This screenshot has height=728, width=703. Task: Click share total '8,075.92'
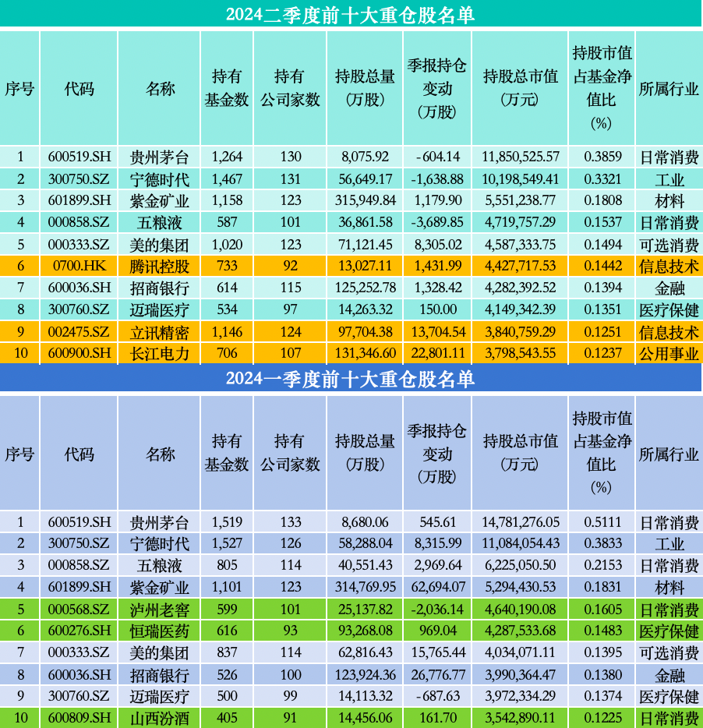click(366, 157)
